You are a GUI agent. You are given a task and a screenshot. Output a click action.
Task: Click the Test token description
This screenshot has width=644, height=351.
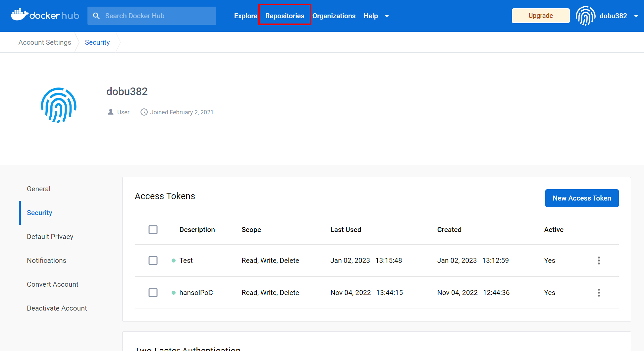point(186,261)
